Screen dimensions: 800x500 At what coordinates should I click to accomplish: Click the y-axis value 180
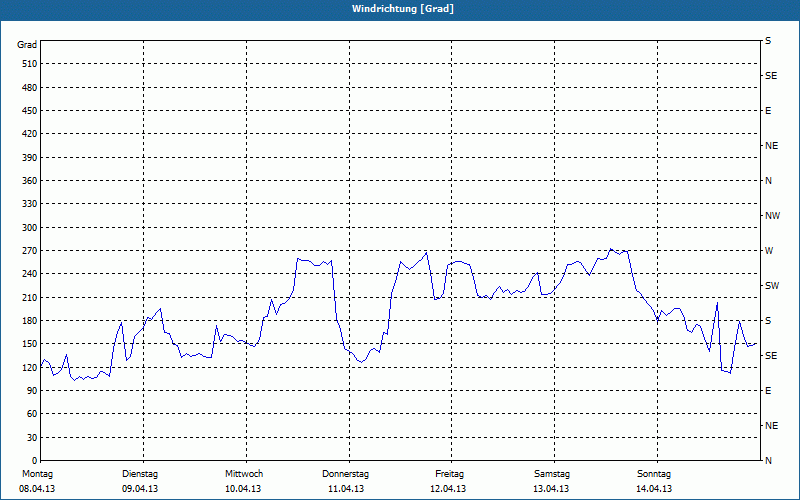[29, 321]
